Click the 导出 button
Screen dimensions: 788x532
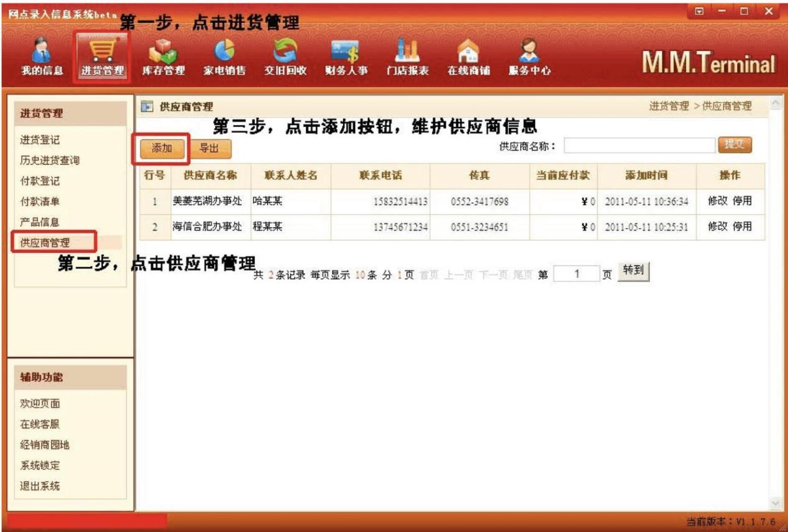point(211,148)
